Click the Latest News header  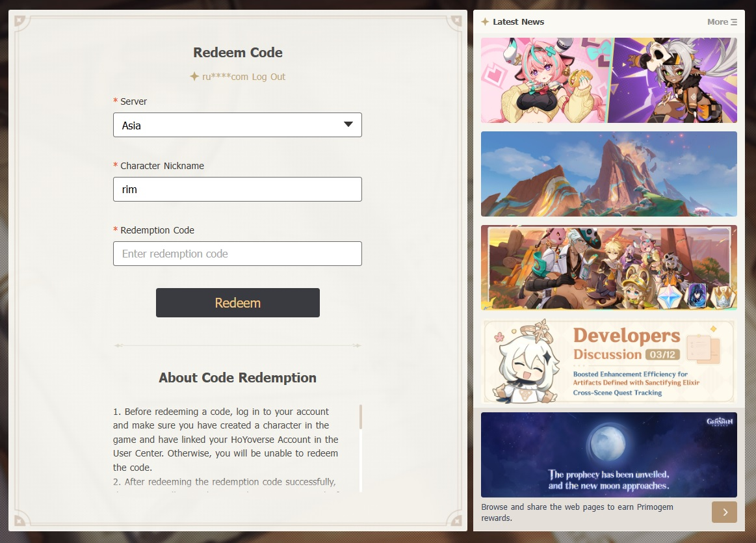point(518,21)
